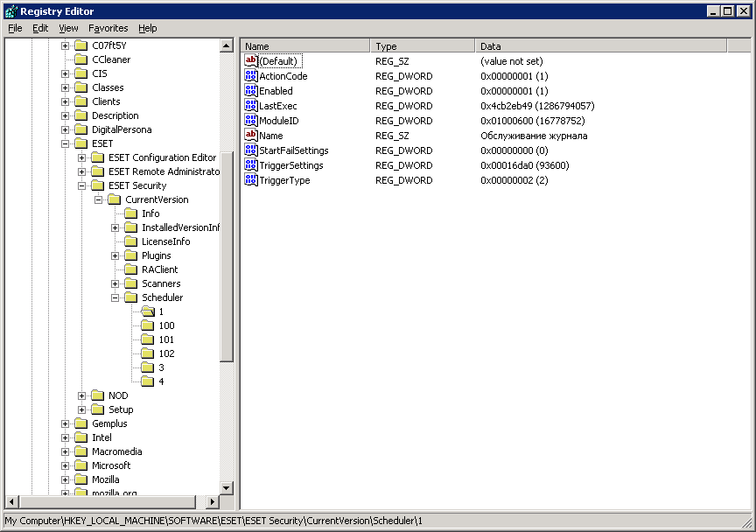Click the string icon beside Name value
This screenshot has width=756, height=532.
(251, 136)
